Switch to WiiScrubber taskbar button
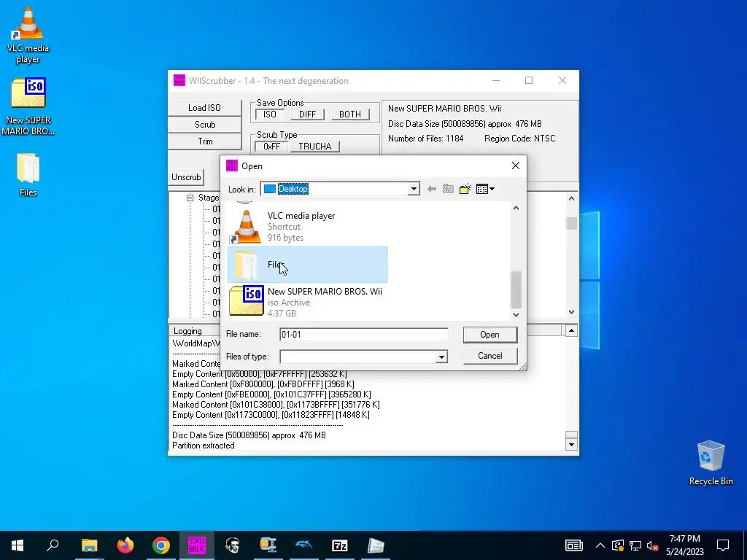The width and height of the screenshot is (747, 560). pyautogui.click(x=197, y=545)
